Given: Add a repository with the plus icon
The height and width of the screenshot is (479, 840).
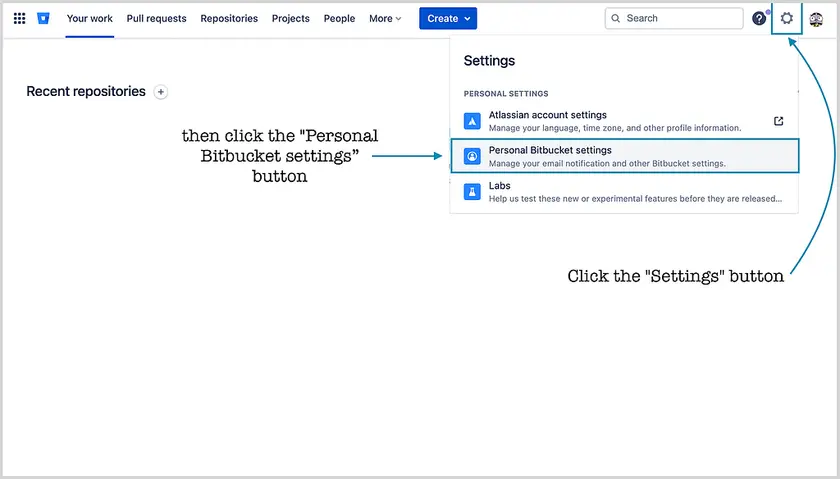Looking at the screenshot, I should pos(161,92).
